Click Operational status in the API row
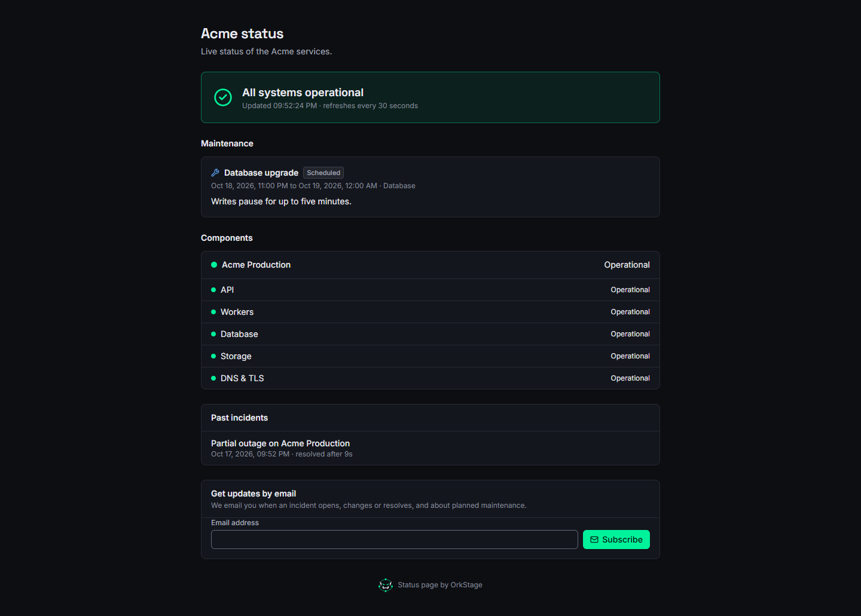 [630, 290]
